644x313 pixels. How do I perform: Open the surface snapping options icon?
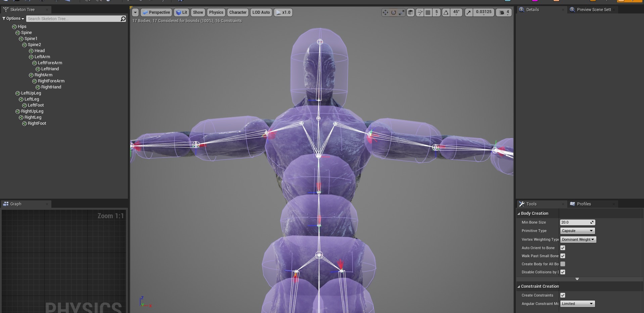[x=420, y=12]
